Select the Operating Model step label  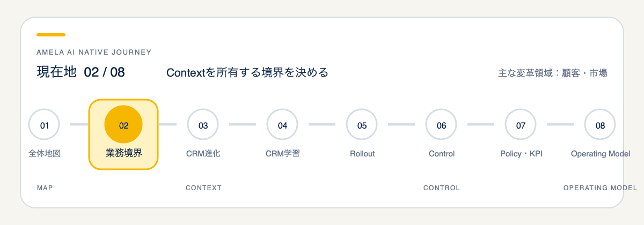pyautogui.click(x=601, y=154)
